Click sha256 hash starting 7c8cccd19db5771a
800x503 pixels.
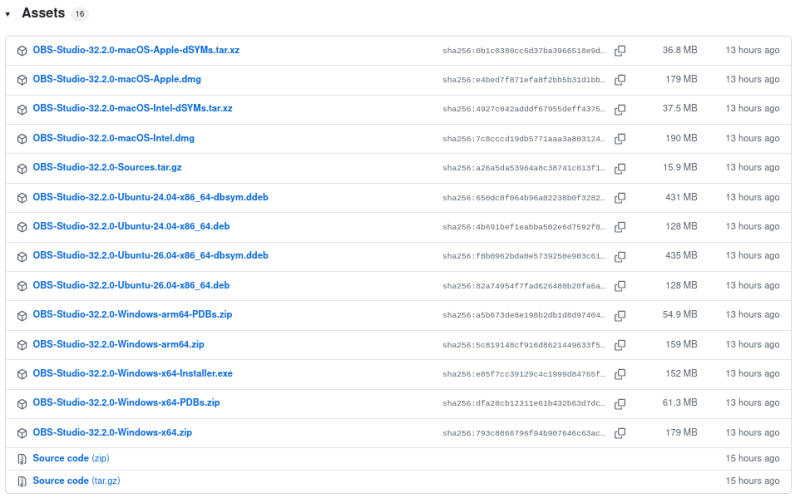pos(523,139)
